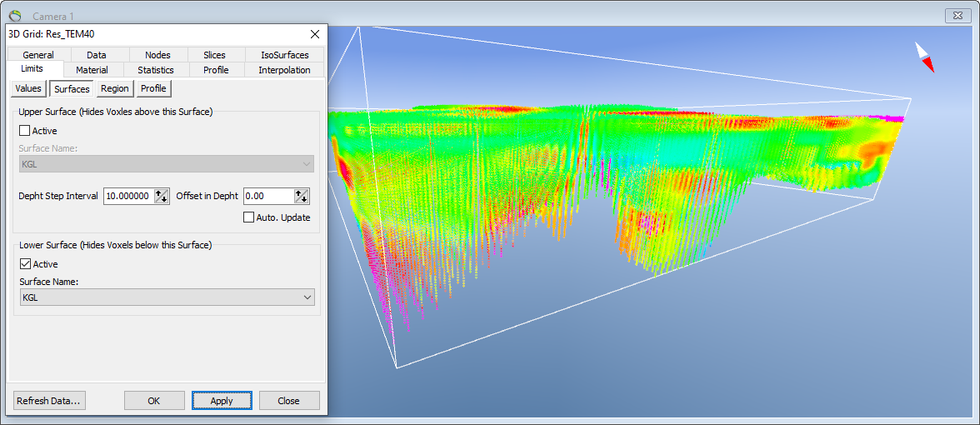This screenshot has width=980, height=425.
Task: Close the Camera 1 window
Action: coord(958,16)
